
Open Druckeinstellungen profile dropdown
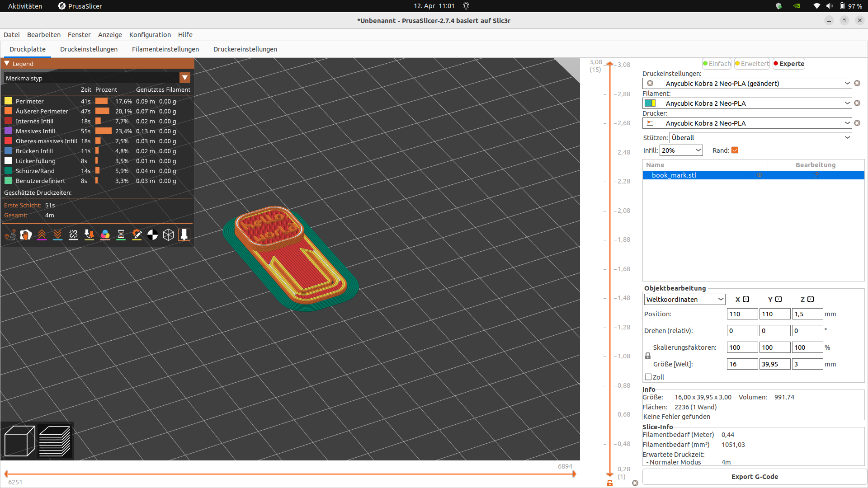[747, 83]
